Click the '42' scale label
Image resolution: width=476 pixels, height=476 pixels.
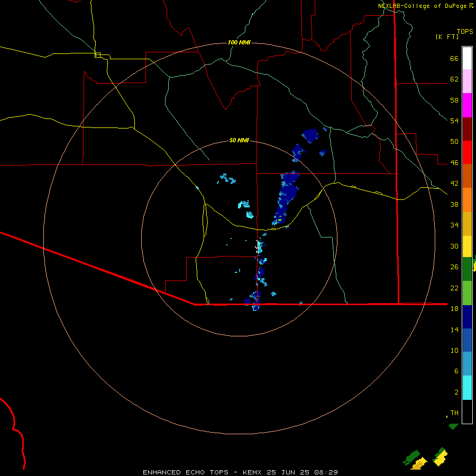[454, 184]
